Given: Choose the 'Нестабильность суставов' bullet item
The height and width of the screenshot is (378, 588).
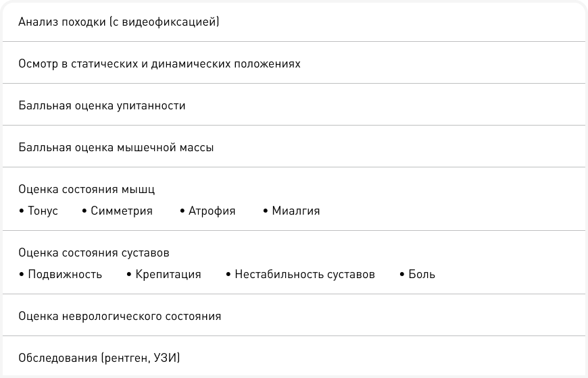Looking at the screenshot, I should coord(304,275).
